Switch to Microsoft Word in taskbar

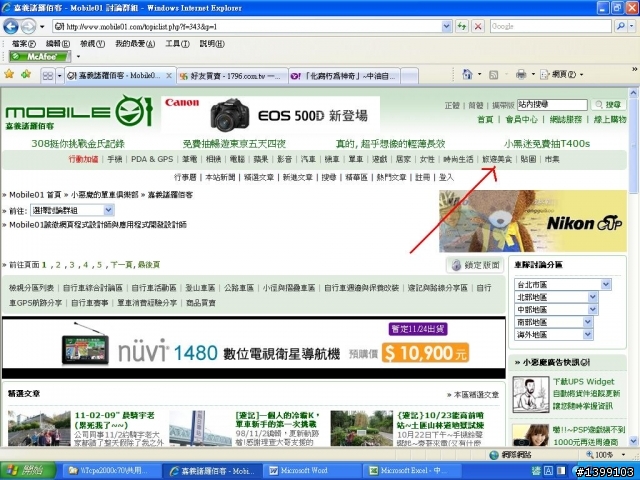coord(312,471)
